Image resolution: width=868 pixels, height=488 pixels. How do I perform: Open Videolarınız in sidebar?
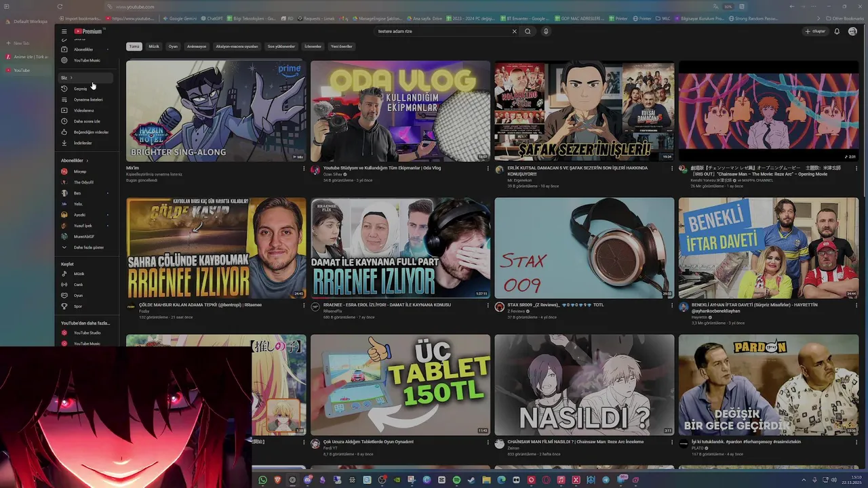(x=85, y=110)
